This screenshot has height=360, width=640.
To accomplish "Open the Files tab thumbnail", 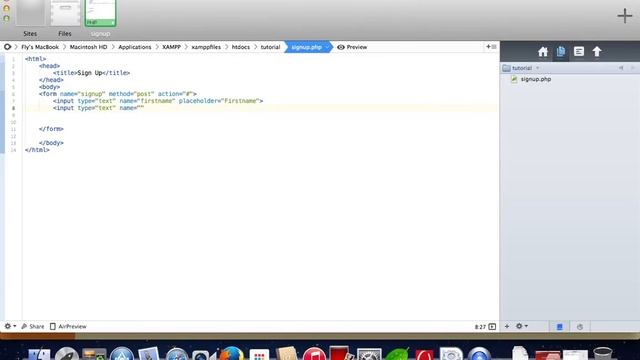I will 65,13.
